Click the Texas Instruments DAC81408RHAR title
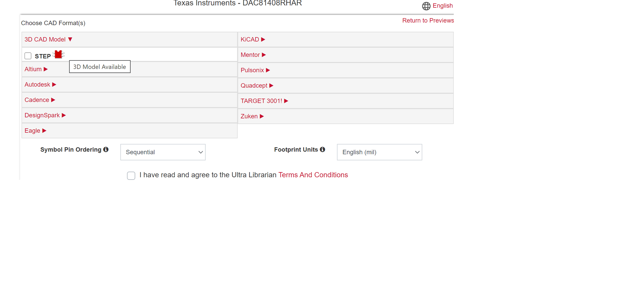Viewport: 644px width, 281px height. coord(237,3)
